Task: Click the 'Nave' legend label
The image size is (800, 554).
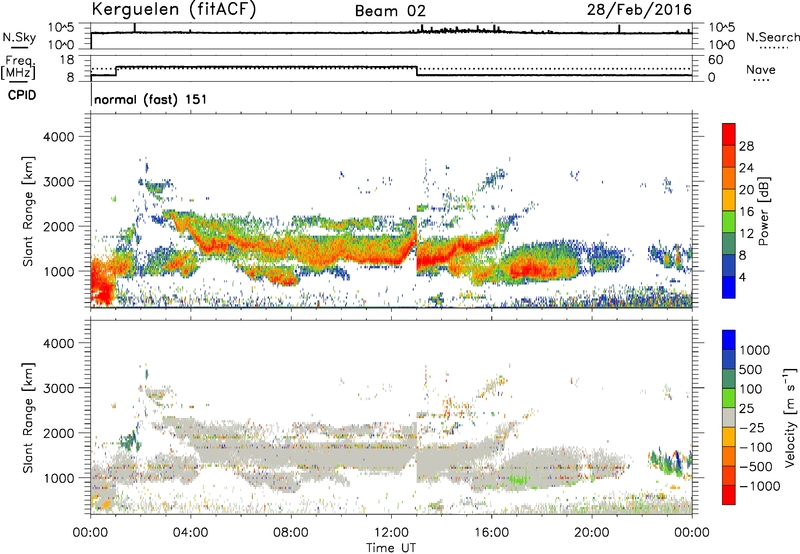Action: (x=761, y=69)
